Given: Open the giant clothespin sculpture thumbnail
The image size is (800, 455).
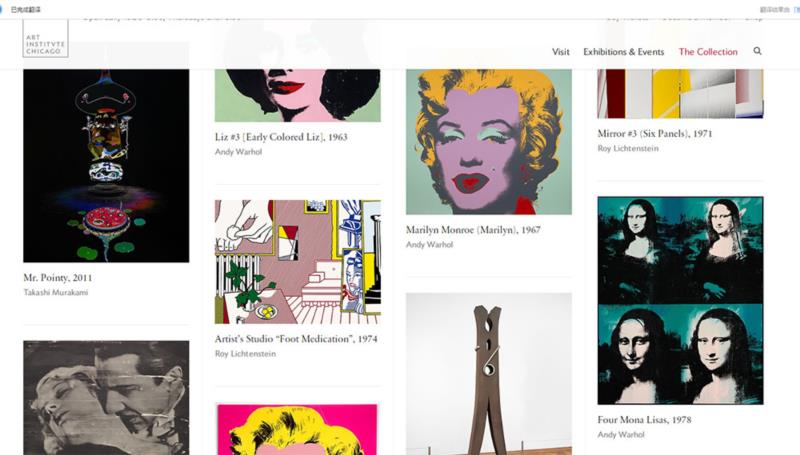Looking at the screenshot, I should [x=489, y=374].
